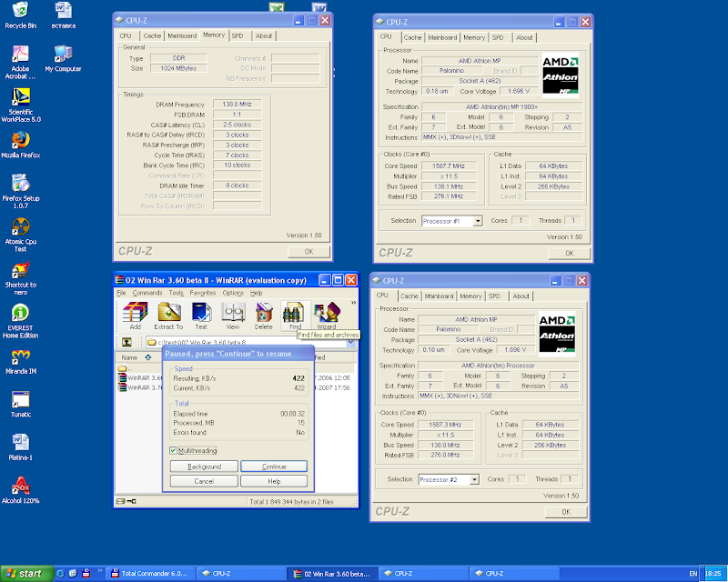Screen dimensions: 728x582
Task: Open the Selection dropdown showing Processor #1
Action: [x=451, y=221]
